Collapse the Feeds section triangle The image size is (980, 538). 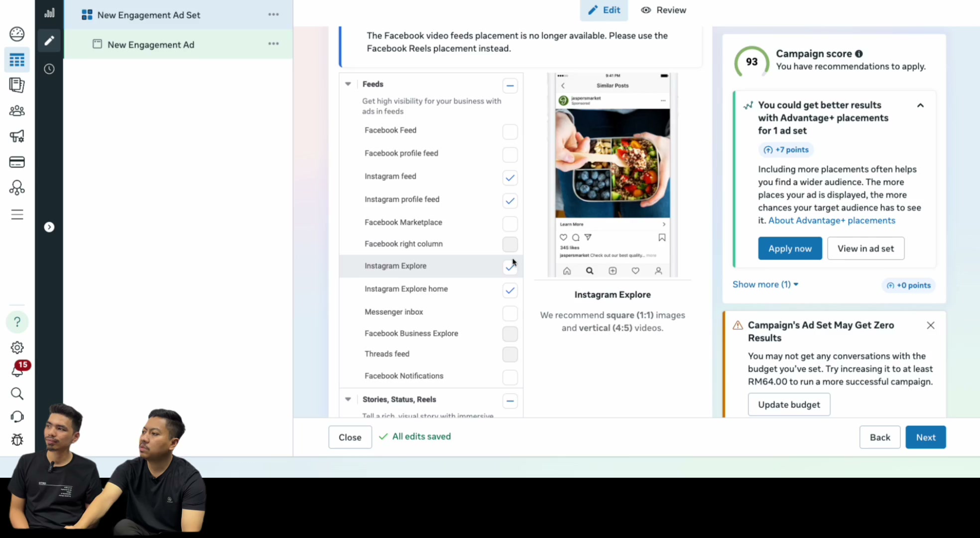[x=348, y=84]
